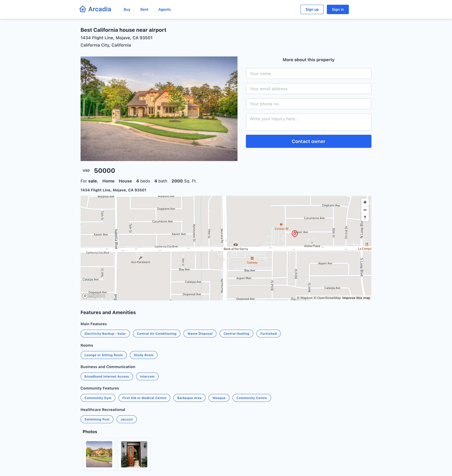Click the Ace Hardware wrench icon

click(x=140, y=258)
